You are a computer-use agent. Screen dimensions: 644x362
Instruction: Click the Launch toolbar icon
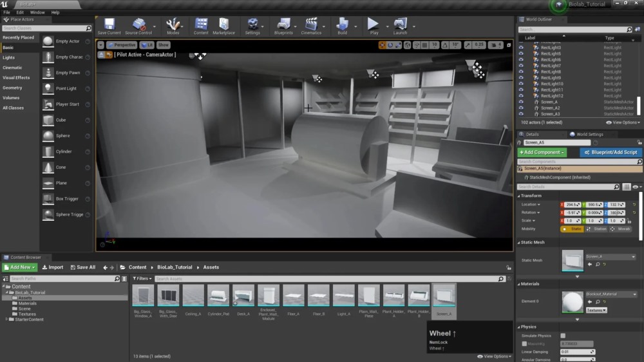pyautogui.click(x=400, y=26)
